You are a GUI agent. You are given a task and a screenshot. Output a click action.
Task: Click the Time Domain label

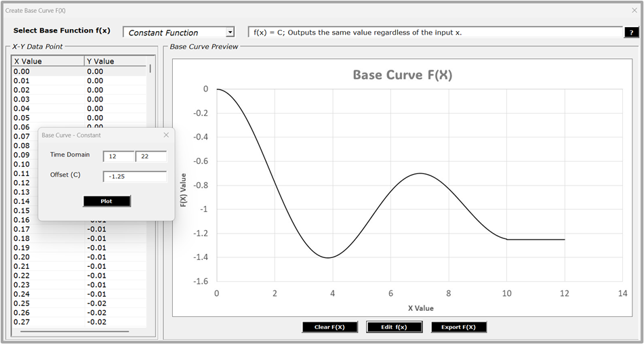[x=70, y=155]
